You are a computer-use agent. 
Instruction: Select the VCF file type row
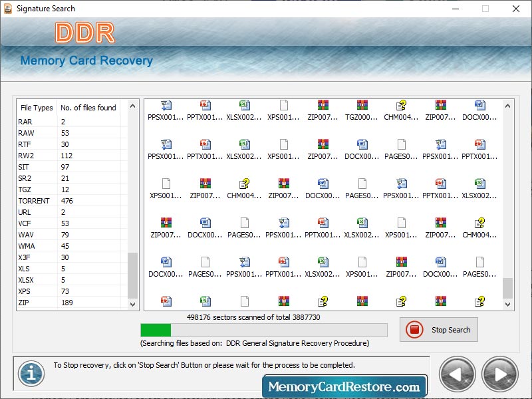coord(72,223)
